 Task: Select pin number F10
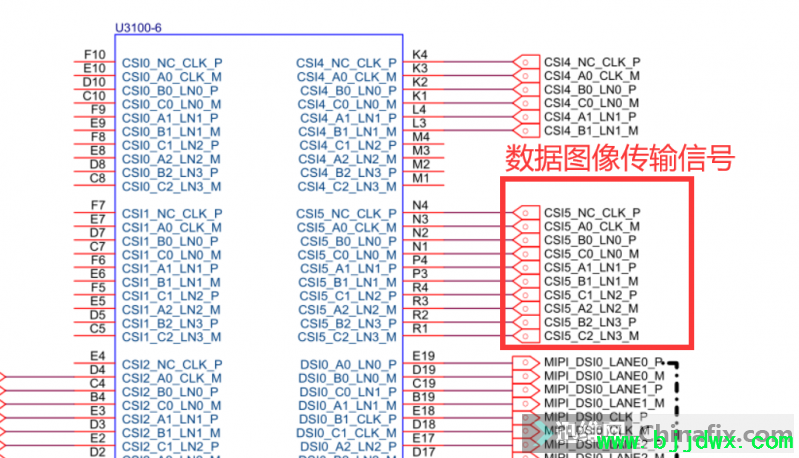point(95,55)
